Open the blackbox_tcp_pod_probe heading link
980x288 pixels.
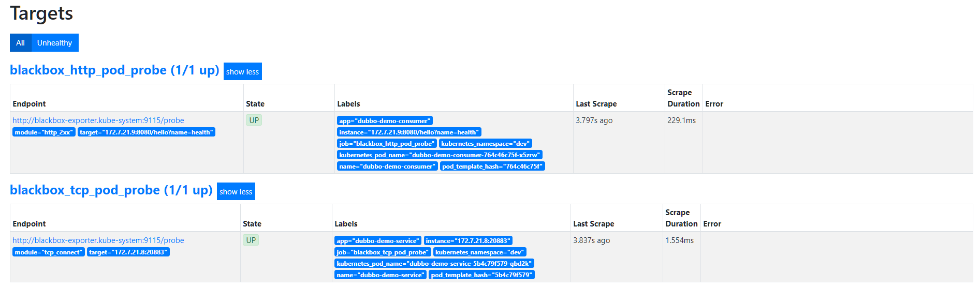click(x=111, y=190)
